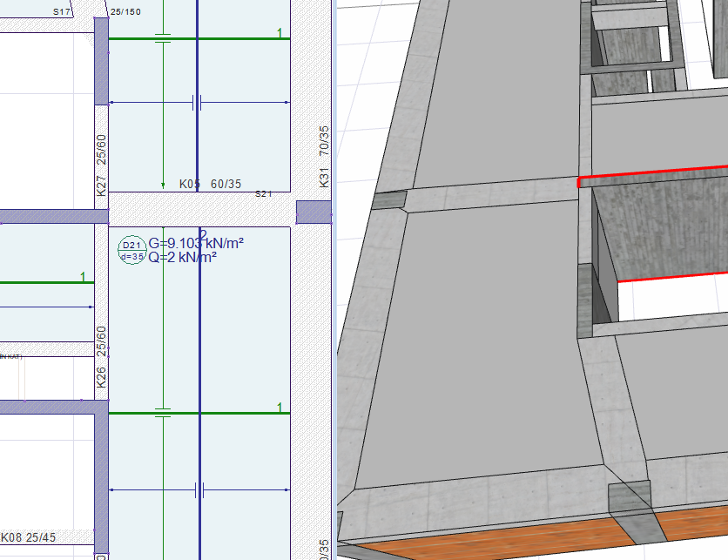
Task: Click the red highlighted beam in 3D view
Action: 653,174
